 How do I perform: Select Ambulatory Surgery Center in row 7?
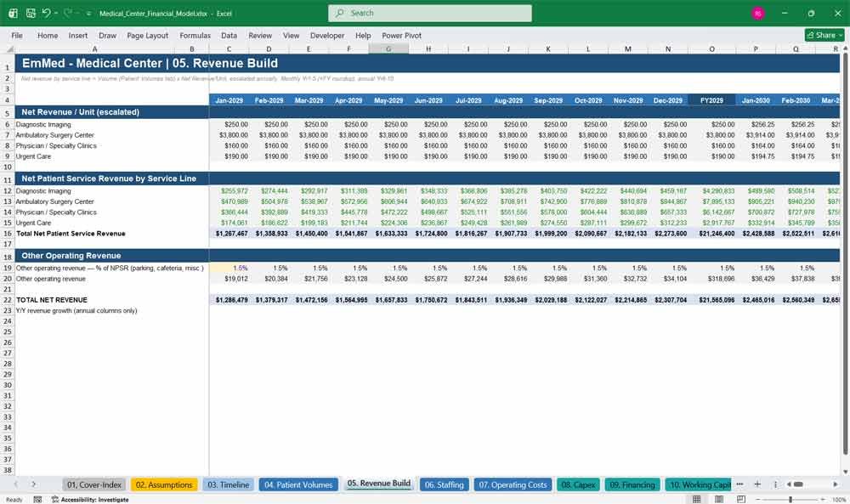click(54, 135)
